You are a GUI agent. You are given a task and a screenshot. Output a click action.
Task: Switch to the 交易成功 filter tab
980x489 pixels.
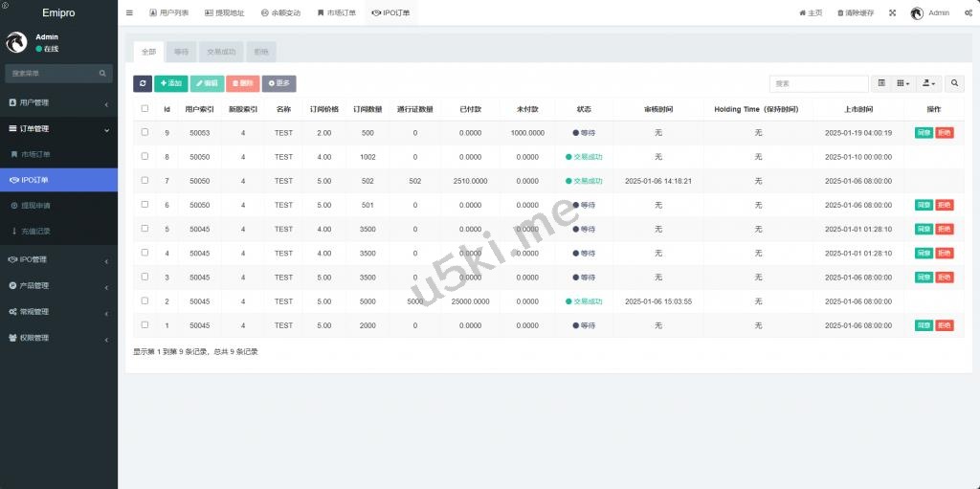click(x=221, y=52)
